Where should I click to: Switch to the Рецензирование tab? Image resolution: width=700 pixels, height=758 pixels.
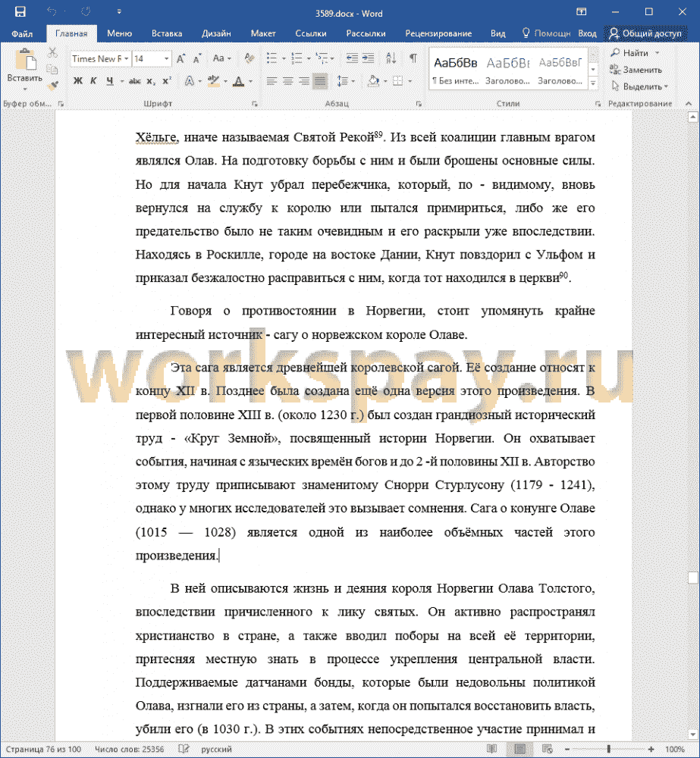pos(438,33)
